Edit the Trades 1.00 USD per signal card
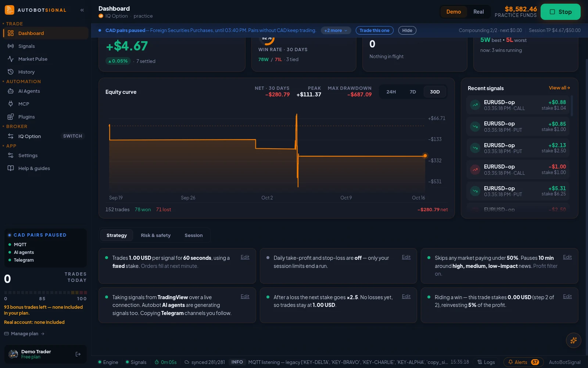Screen dimensions: 588x368 click(245, 257)
